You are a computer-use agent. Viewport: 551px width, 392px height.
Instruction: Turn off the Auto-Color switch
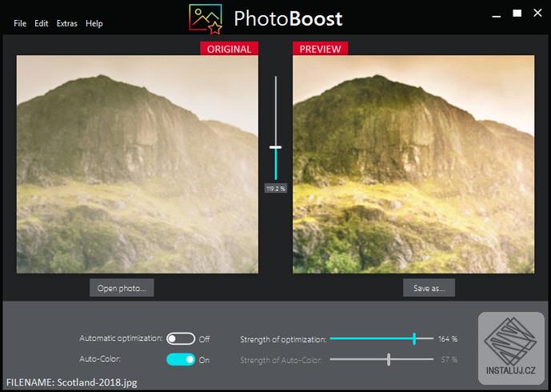click(x=181, y=360)
